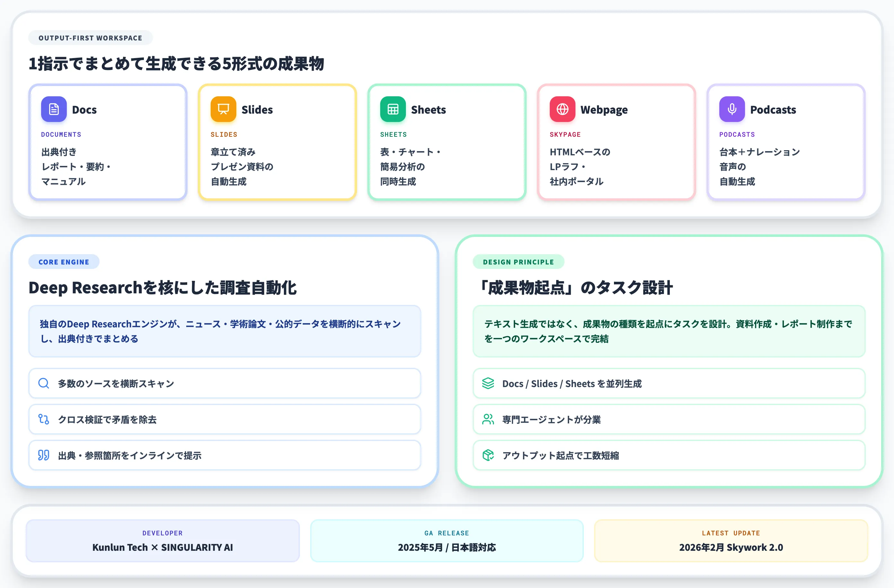Screen dimensions: 894x588
Task: Click the box icon beside アウトプット起点で工数短縮
Action: [488, 455]
